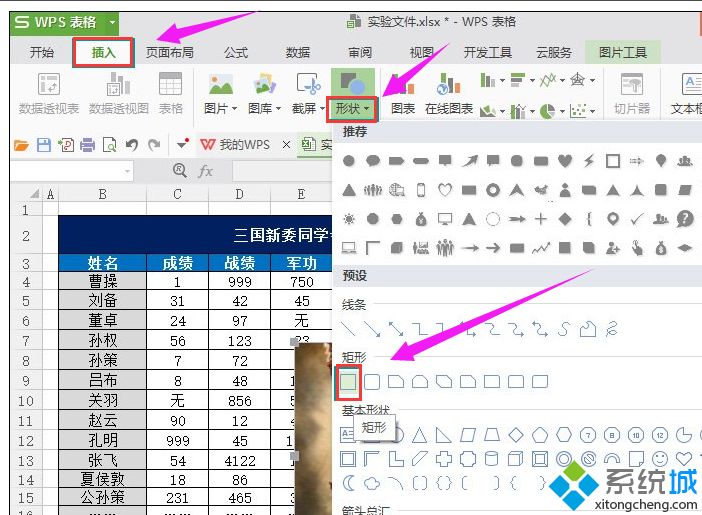Choose the straight line under 线条
This screenshot has width=702, height=515.
348,329
